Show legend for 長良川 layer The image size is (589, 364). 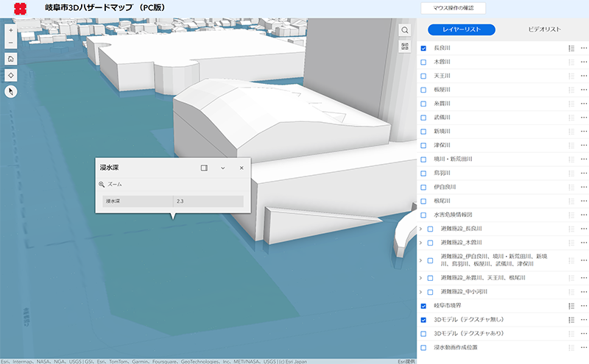coord(571,48)
